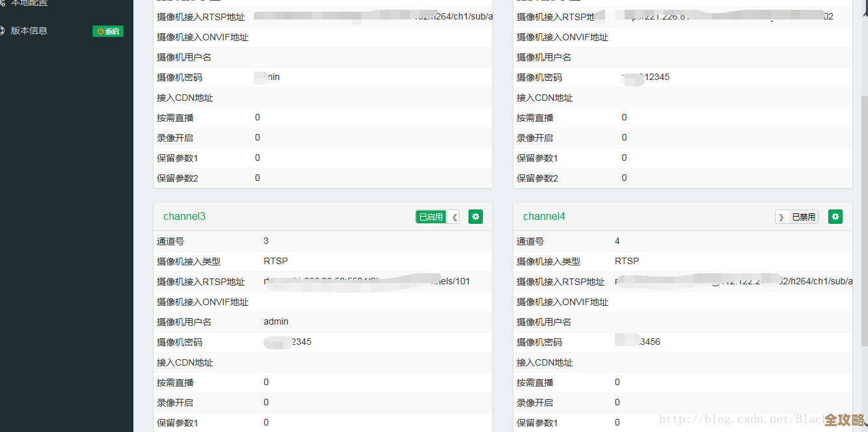868x432 pixels.
Task: Click the orange power icon on 重启 button
Action: click(101, 31)
